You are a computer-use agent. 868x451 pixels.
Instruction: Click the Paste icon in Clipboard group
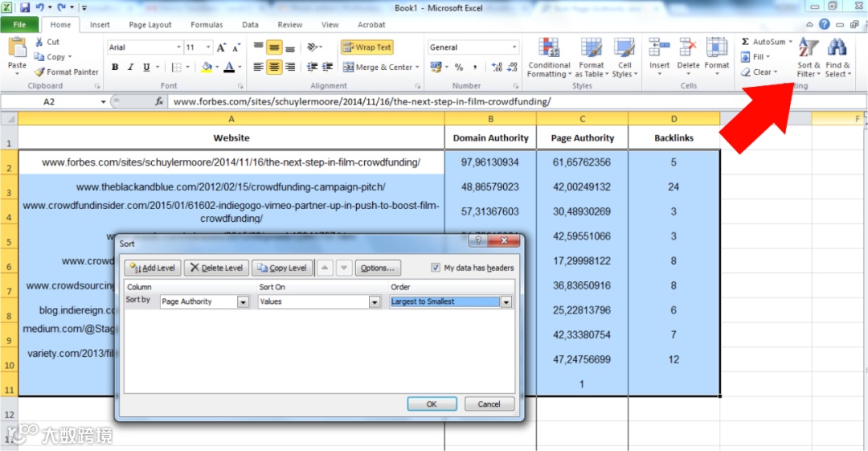17,49
